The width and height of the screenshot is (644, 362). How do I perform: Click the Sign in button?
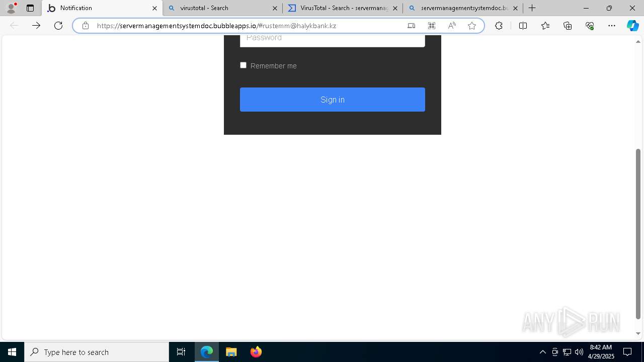(332, 100)
